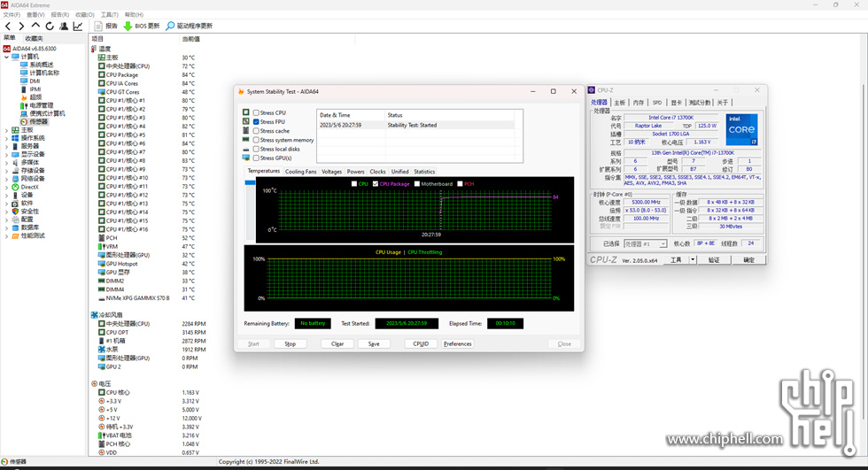Click the Clear button
Screen dimensions: 868x470
coord(337,344)
